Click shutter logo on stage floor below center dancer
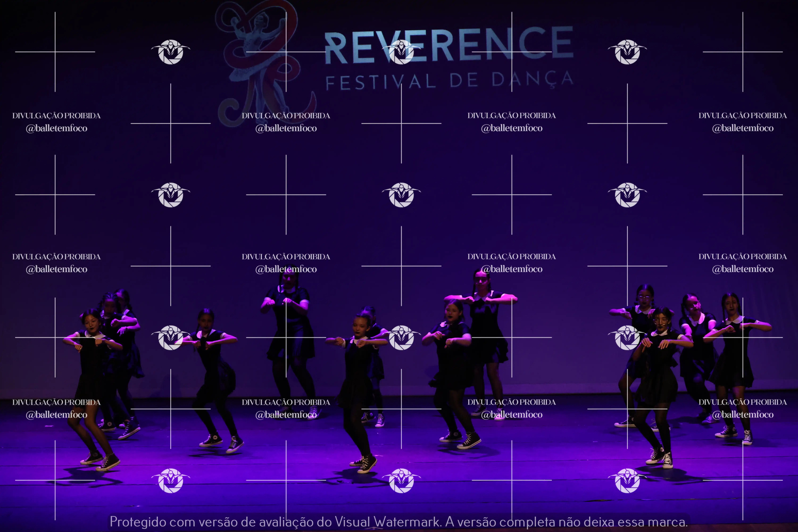The image size is (798, 532). coord(401,480)
